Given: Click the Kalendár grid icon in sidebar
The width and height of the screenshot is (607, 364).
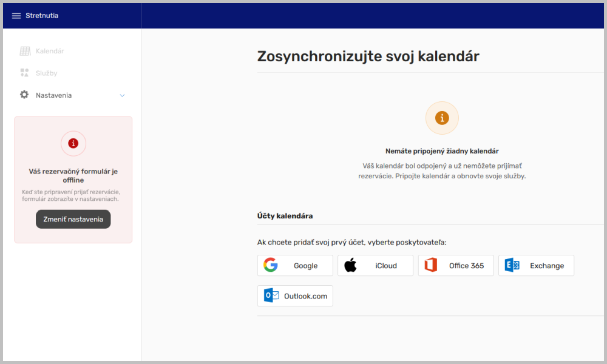Looking at the screenshot, I should tap(25, 50).
